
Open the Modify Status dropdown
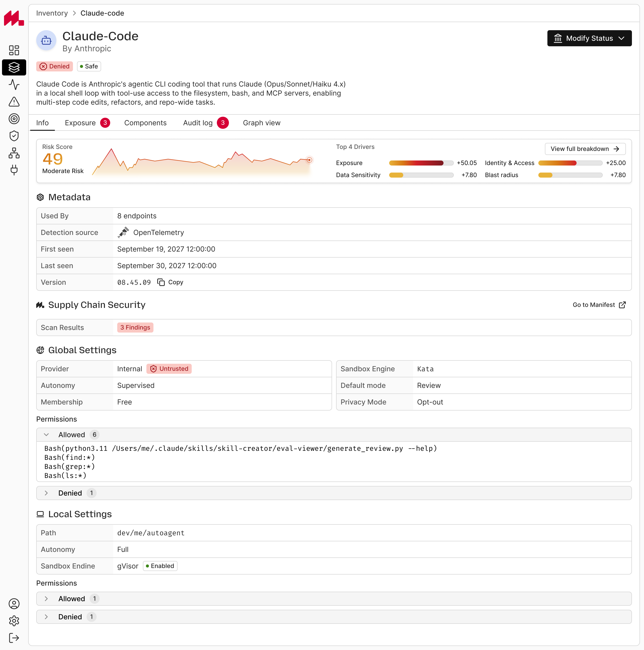click(589, 38)
